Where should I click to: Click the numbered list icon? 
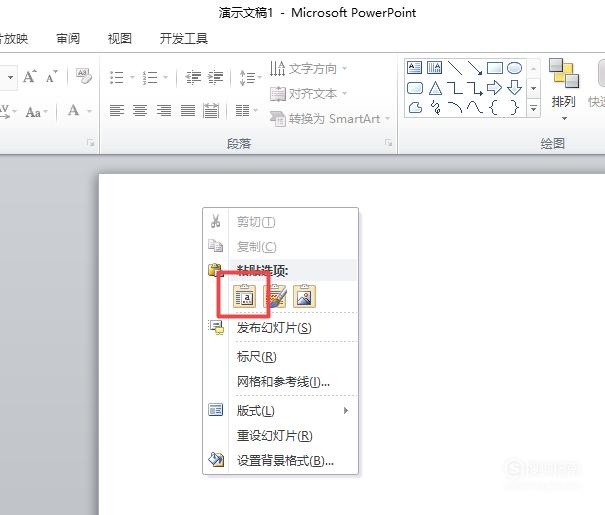pos(150,78)
